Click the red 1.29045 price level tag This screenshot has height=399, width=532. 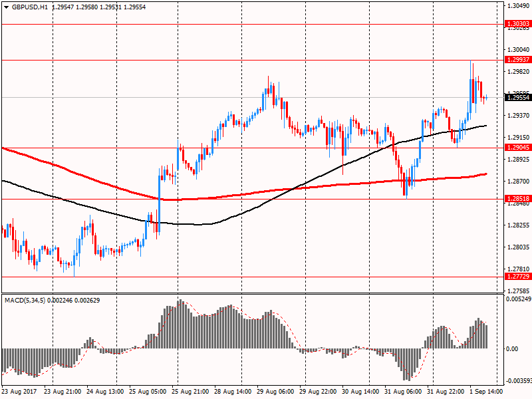pos(518,147)
